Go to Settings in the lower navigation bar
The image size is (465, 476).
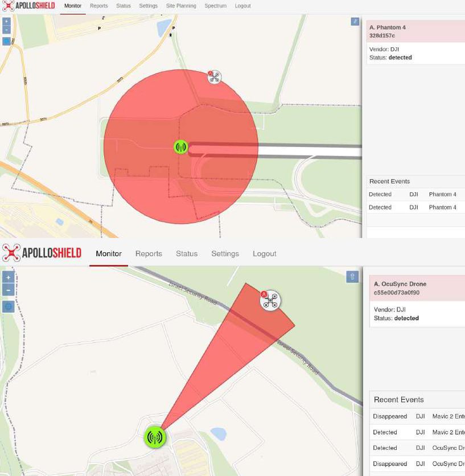pyautogui.click(x=225, y=254)
